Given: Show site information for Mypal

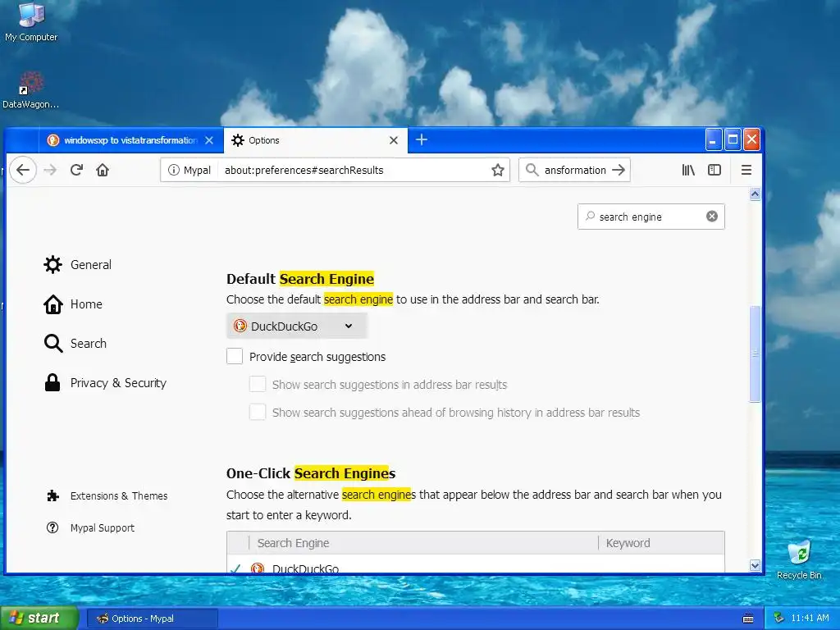Looking at the screenshot, I should pyautogui.click(x=189, y=171).
